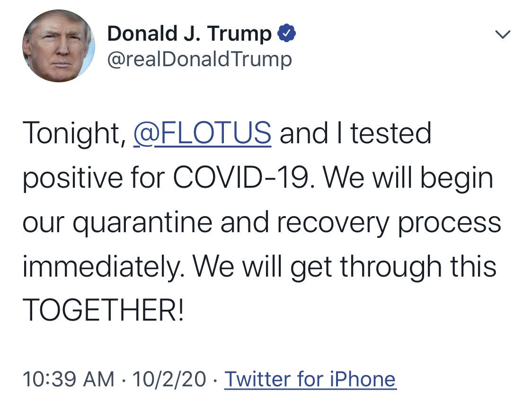532x401 pixels.
Task: Open the @FLOTUS mention link
Action: [203, 133]
